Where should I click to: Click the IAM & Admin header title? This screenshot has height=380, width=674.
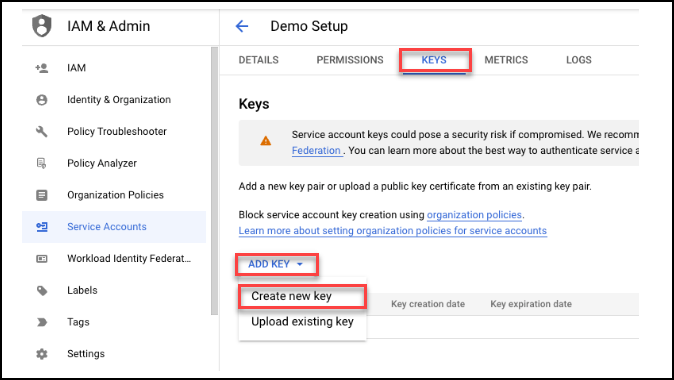pos(109,26)
